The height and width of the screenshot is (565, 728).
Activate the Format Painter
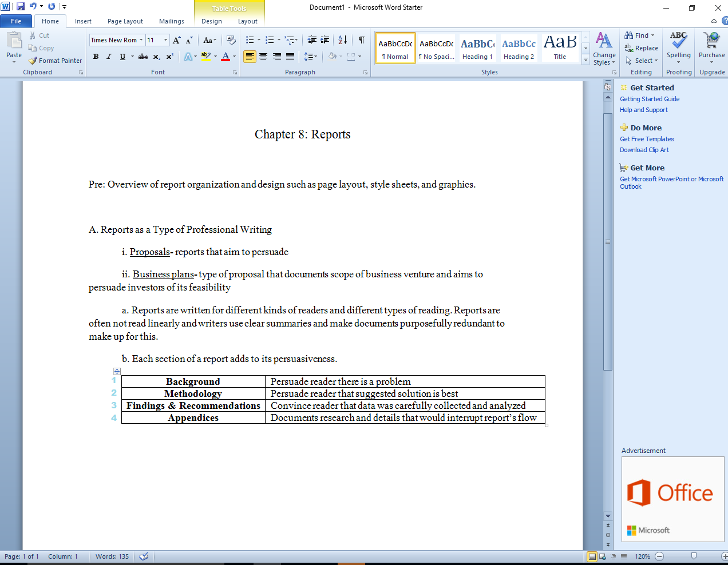[x=55, y=60]
